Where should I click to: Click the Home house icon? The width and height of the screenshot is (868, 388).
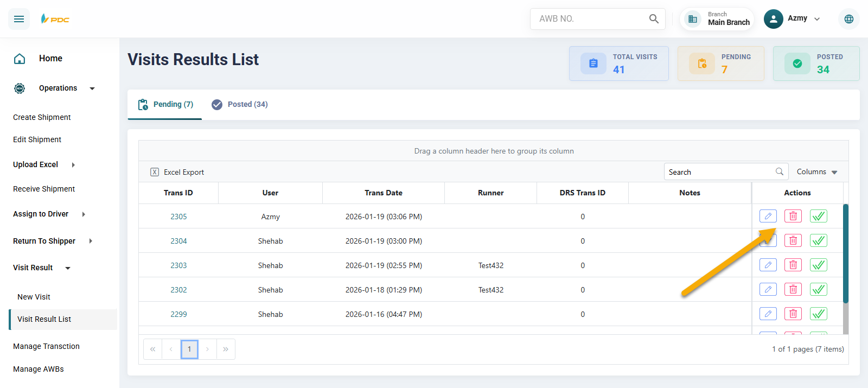coord(20,59)
